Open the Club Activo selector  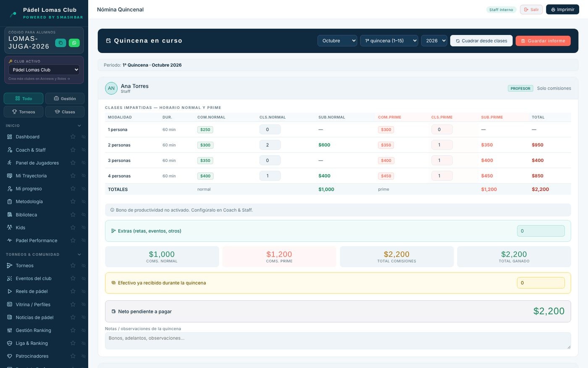(x=44, y=70)
